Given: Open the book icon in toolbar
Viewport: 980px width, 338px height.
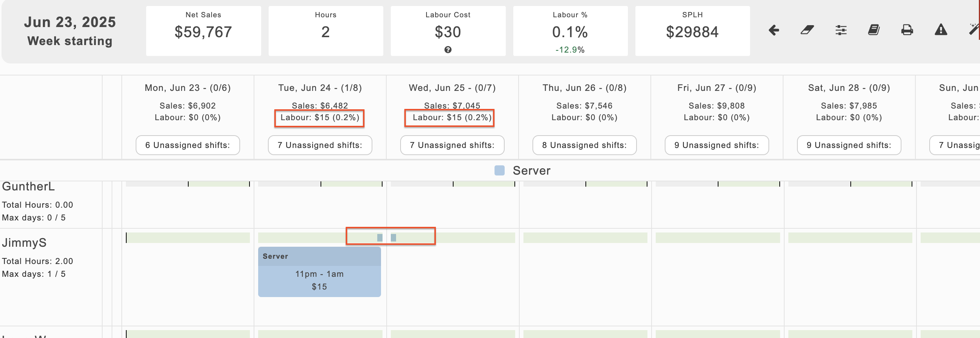Looking at the screenshot, I should click(874, 30).
